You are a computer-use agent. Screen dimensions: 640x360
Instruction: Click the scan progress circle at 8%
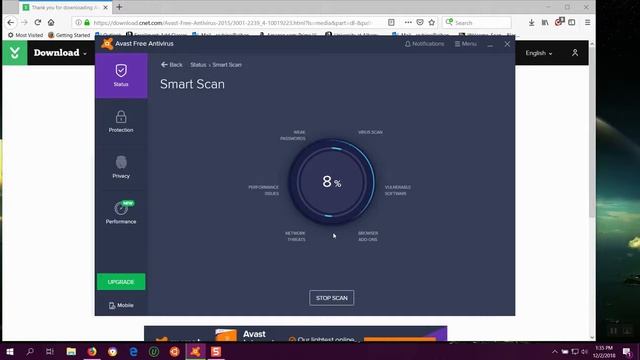[331, 182]
